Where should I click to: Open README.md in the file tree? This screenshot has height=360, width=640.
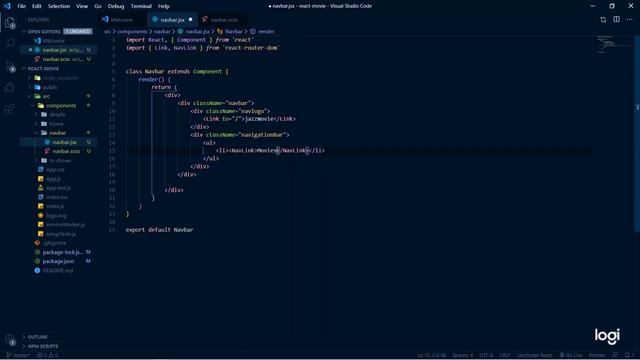click(x=58, y=270)
